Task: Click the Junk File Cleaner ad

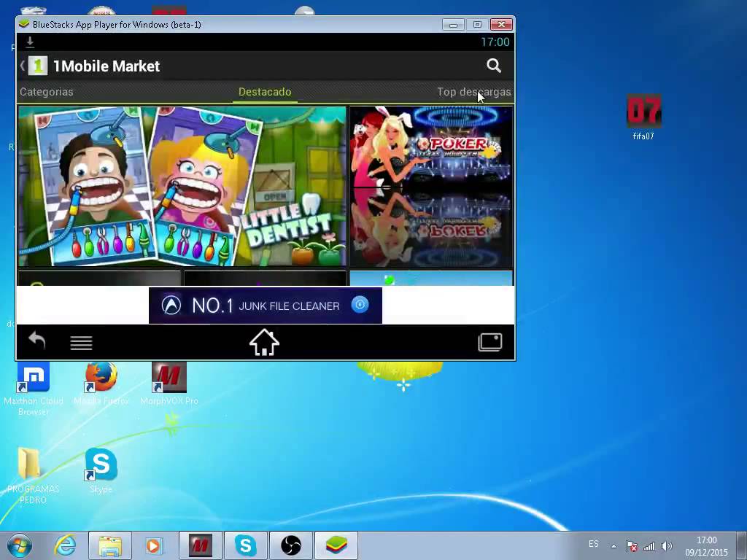Action: (266, 306)
